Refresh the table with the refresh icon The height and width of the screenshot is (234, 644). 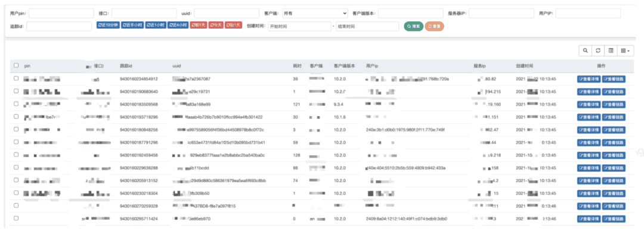598,51
